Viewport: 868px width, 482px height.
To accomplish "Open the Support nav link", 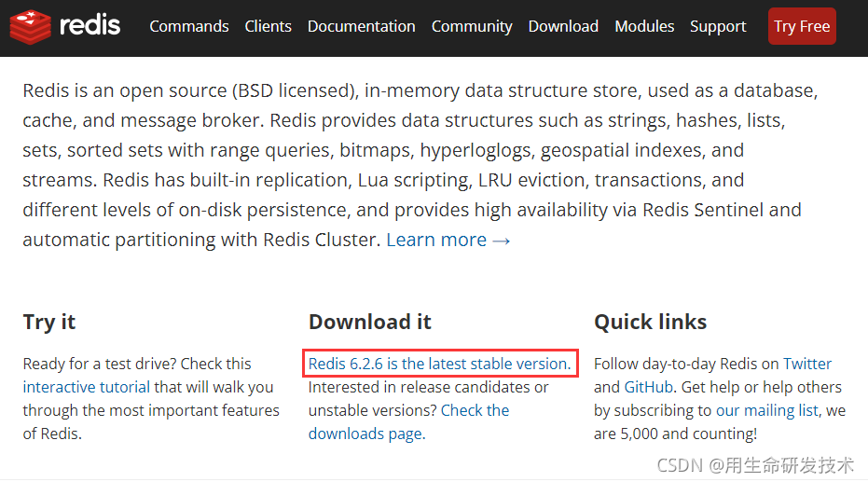I will pyautogui.click(x=718, y=26).
